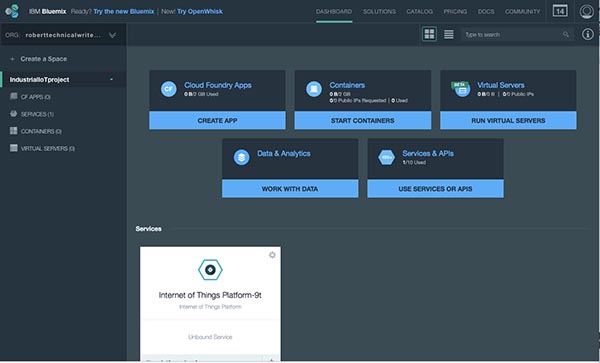The height and width of the screenshot is (363, 600).
Task: Follow the Try the new Bluemix link
Action: pyautogui.click(x=124, y=11)
